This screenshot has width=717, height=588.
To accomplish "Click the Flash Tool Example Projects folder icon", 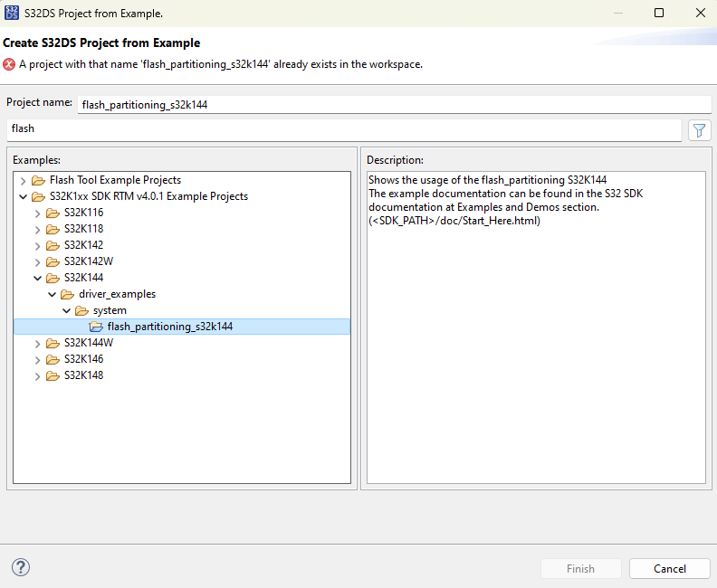I will click(38, 180).
